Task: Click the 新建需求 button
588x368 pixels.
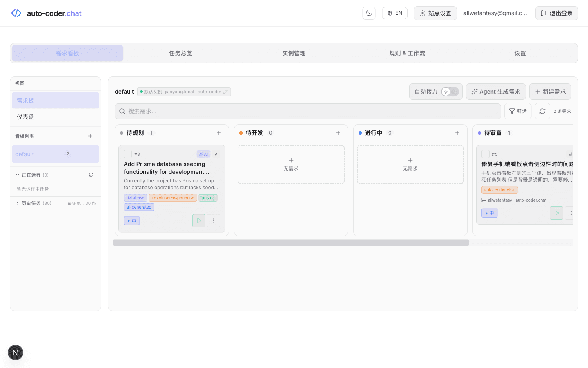Action: pos(550,92)
